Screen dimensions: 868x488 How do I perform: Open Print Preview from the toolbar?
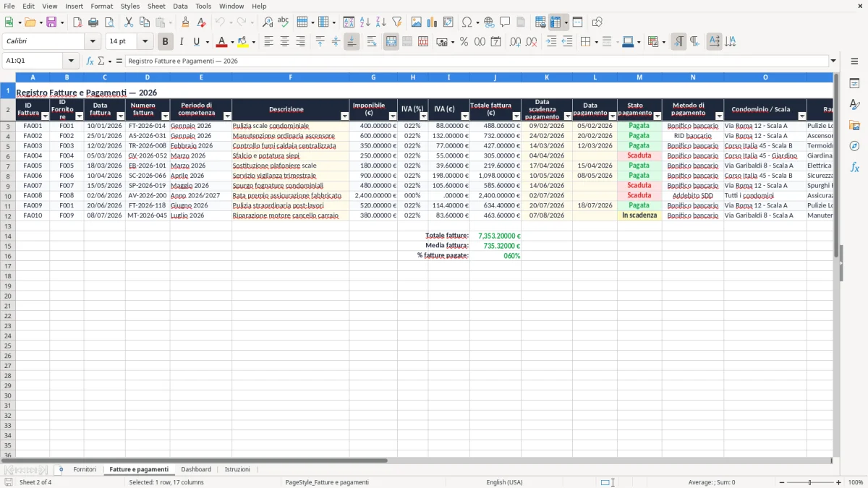[109, 22]
